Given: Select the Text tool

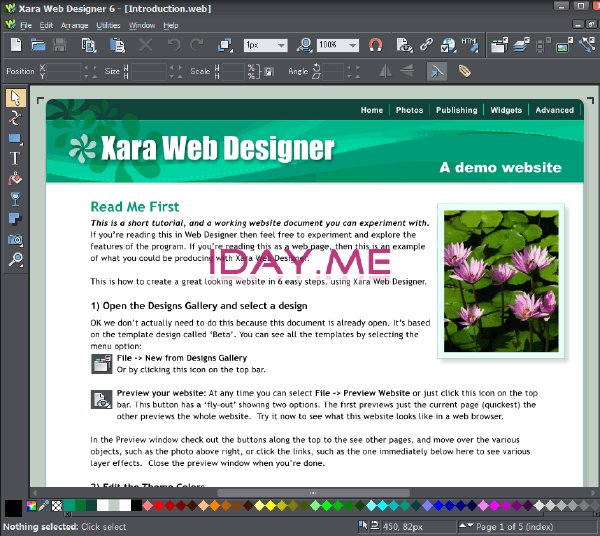Looking at the screenshot, I should (x=15, y=158).
